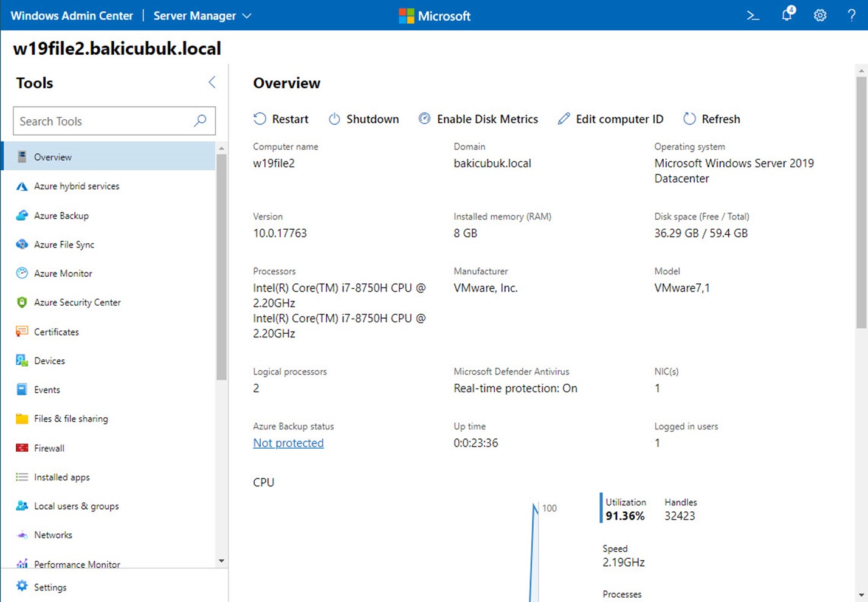The width and height of the screenshot is (868, 602).
Task: Open the notifications bell icon
Action: coord(788,14)
